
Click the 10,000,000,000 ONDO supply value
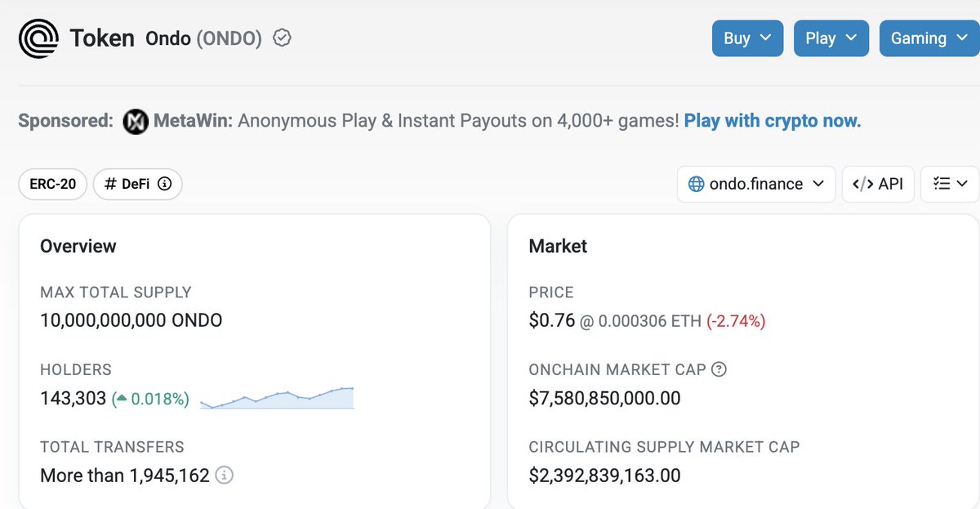pyautogui.click(x=131, y=320)
